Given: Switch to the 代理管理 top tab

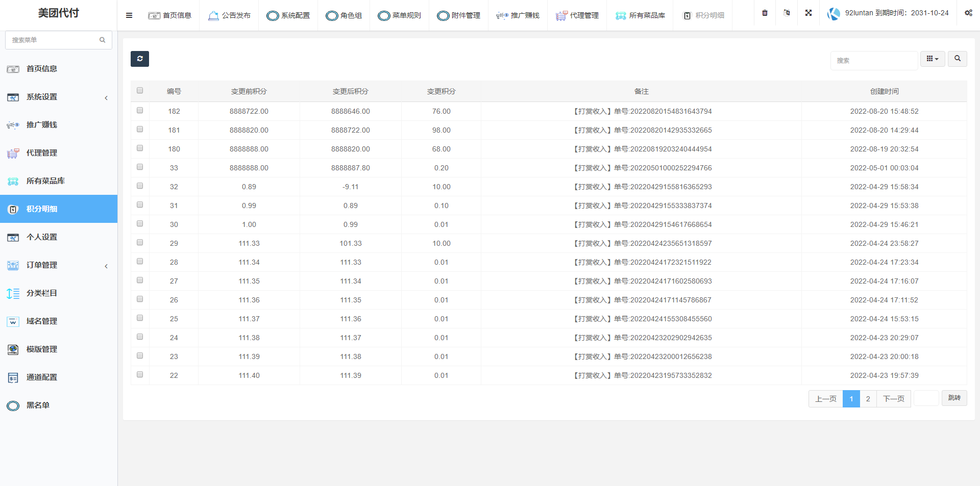Looking at the screenshot, I should click(577, 16).
